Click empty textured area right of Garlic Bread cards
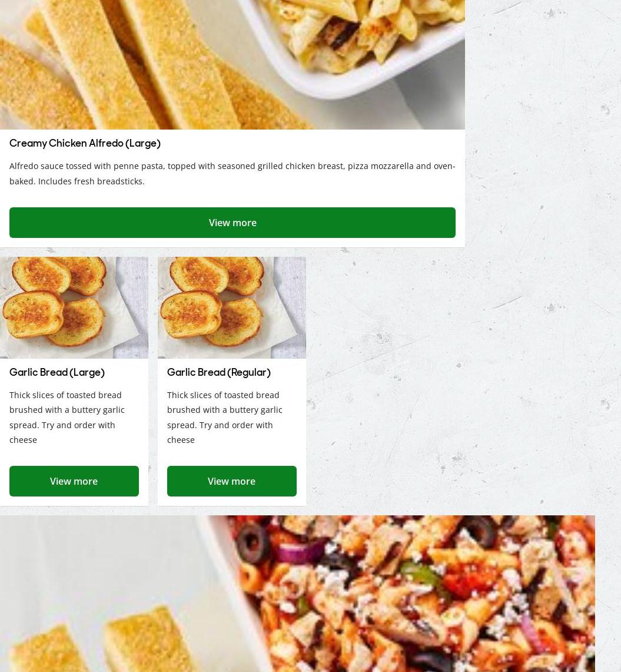The height and width of the screenshot is (672, 621). 463,382
